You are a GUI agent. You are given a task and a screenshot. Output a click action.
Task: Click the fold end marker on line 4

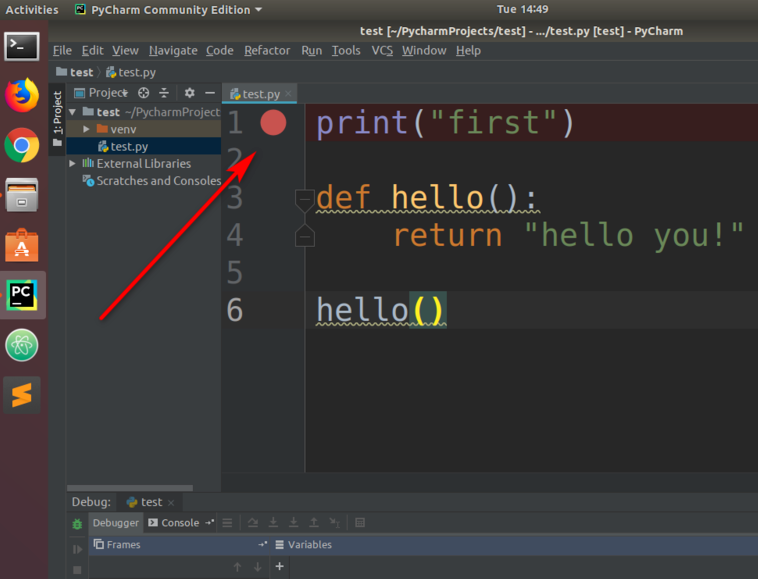coord(305,236)
